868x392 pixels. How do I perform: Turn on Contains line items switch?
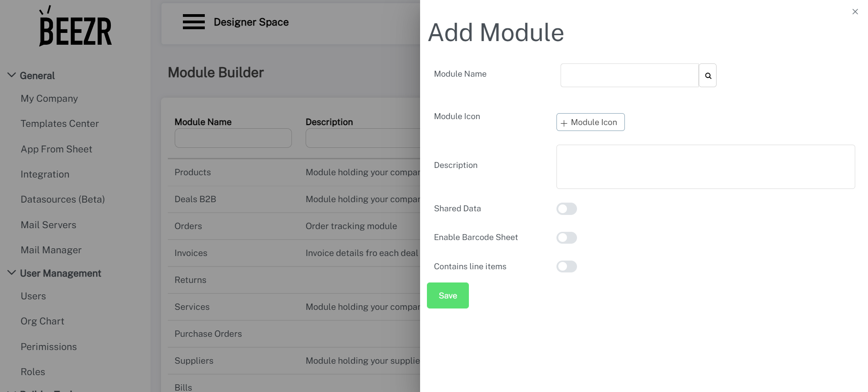567,267
